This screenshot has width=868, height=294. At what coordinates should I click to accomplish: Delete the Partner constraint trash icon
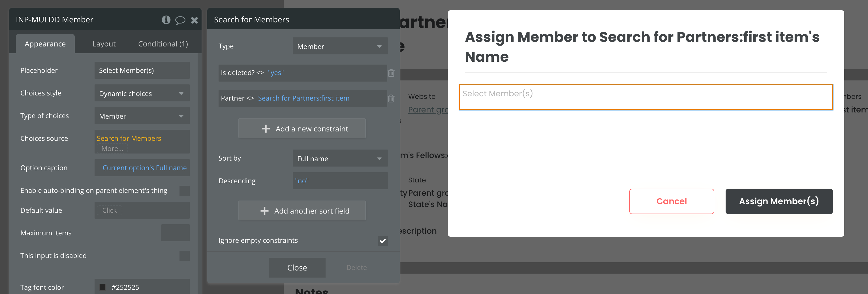(391, 99)
